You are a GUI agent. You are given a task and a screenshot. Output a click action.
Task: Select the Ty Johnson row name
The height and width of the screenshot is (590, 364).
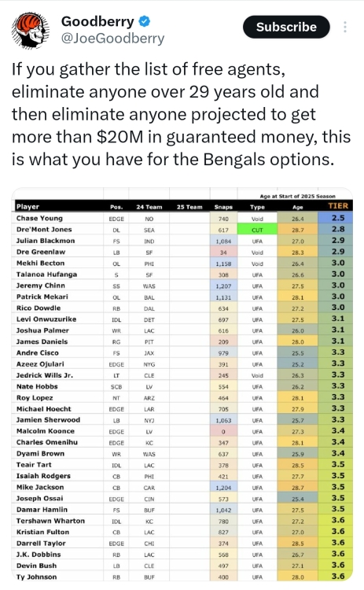(x=36, y=577)
